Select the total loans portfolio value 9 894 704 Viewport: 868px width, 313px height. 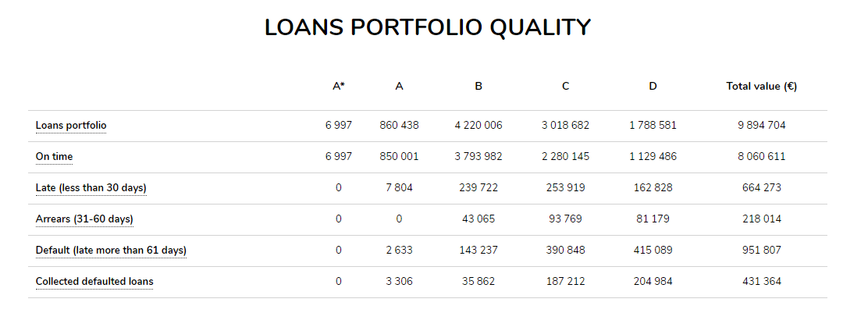(761, 126)
